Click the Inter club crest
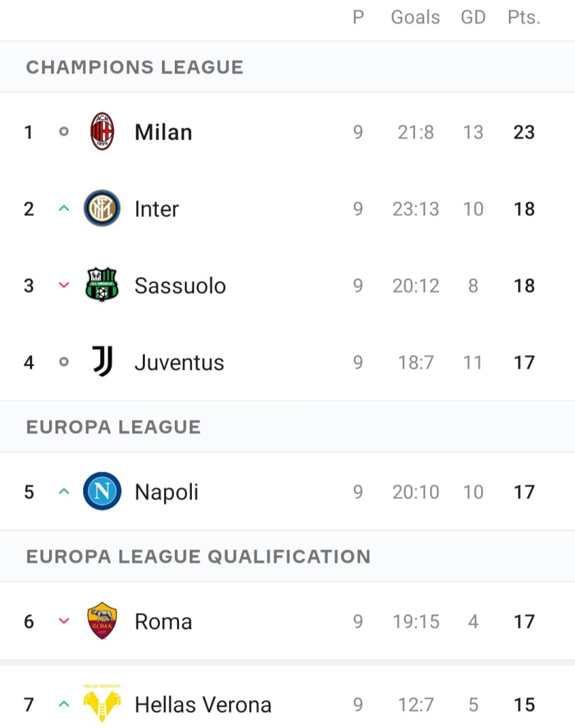The width and height of the screenshot is (575, 728). coord(102,208)
